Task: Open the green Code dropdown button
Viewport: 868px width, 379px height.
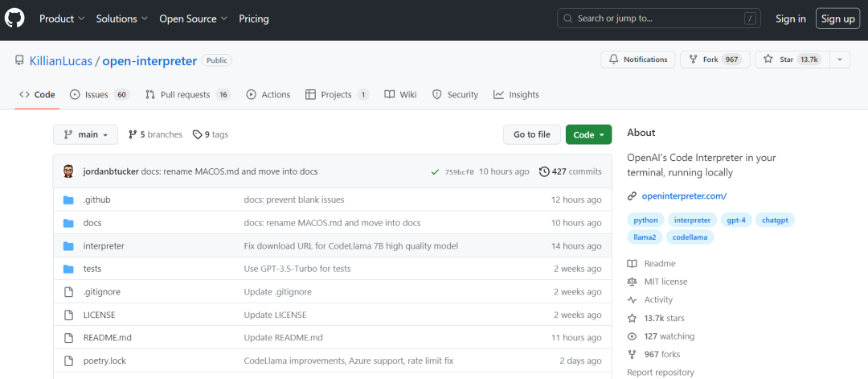Action: (x=588, y=134)
